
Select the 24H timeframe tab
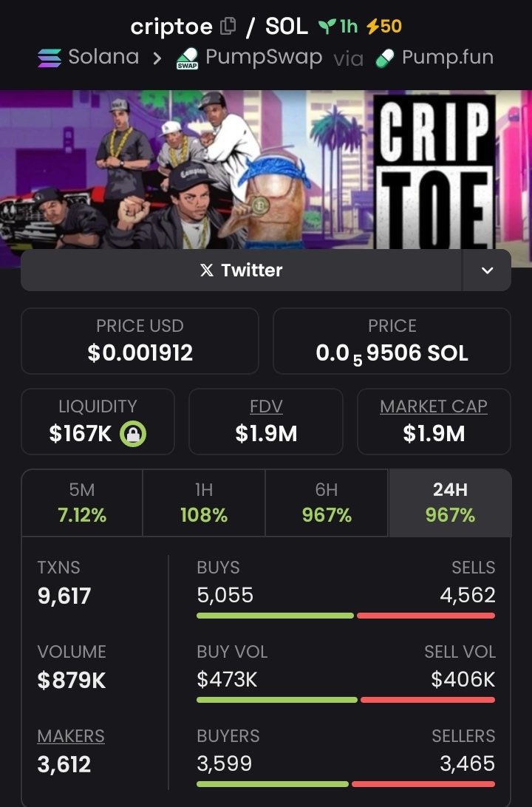click(x=449, y=503)
